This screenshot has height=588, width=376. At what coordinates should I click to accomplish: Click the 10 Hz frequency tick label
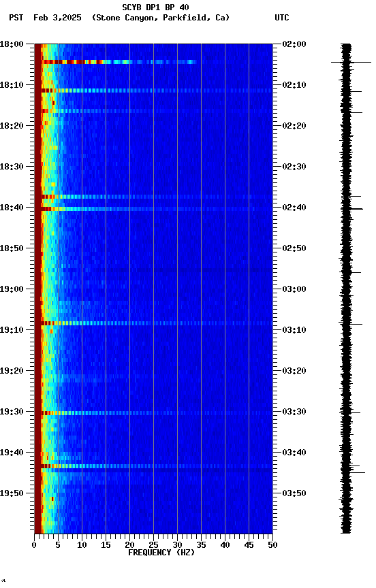point(82,545)
